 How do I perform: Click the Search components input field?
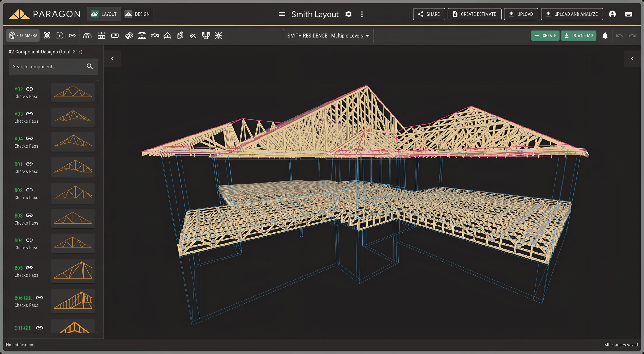coord(48,67)
